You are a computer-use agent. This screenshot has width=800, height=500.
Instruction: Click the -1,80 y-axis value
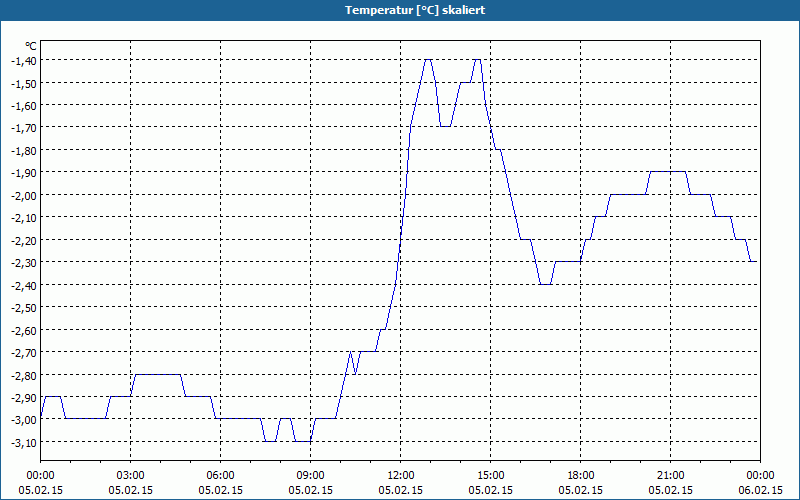point(24,150)
